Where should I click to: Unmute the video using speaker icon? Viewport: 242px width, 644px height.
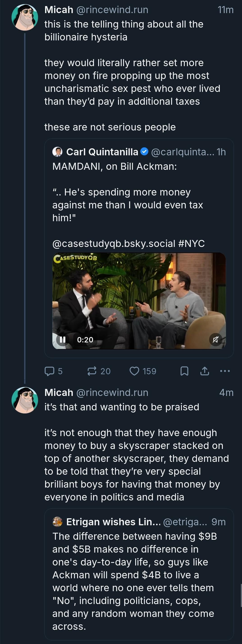point(215,339)
